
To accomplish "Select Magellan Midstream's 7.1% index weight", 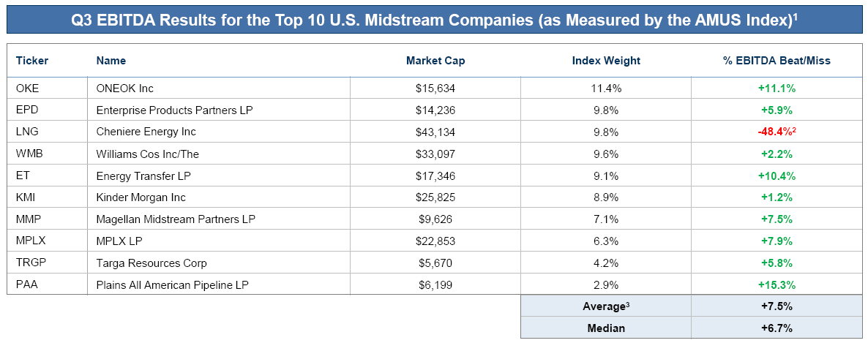I will tap(606, 219).
